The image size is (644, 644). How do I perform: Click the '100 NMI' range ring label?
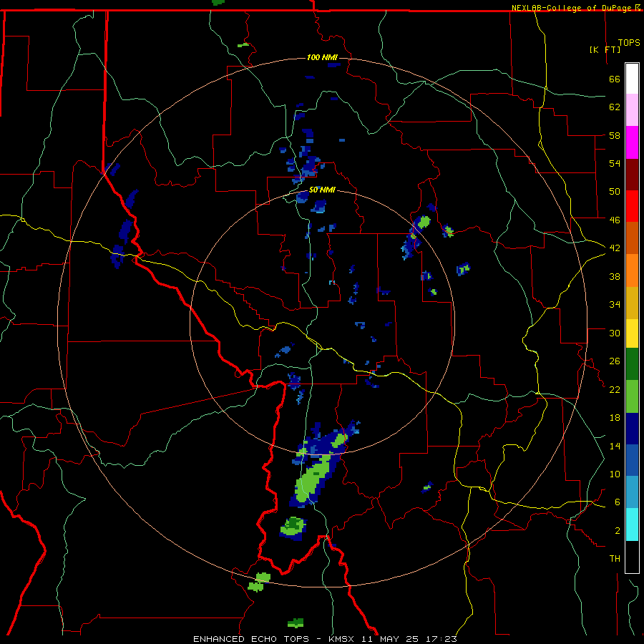[x=322, y=57]
